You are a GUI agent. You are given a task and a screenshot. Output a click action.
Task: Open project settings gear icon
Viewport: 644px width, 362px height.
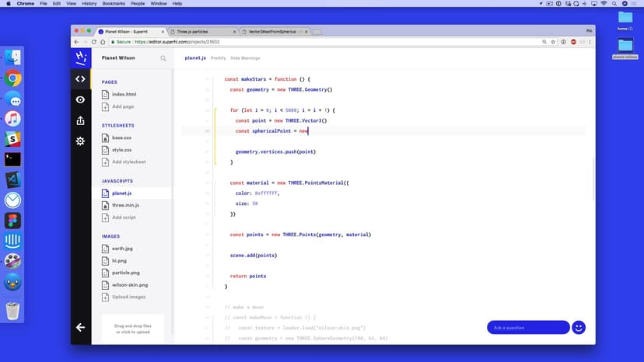click(x=80, y=141)
